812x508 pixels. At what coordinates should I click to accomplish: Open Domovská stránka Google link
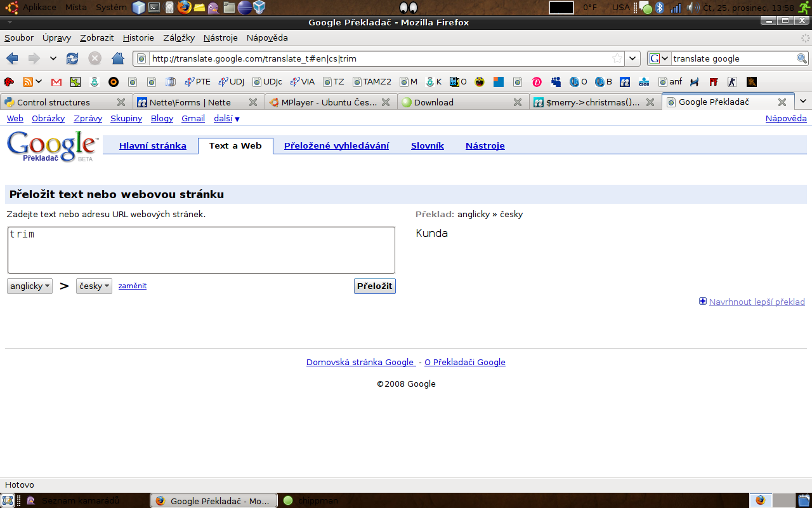[360, 362]
